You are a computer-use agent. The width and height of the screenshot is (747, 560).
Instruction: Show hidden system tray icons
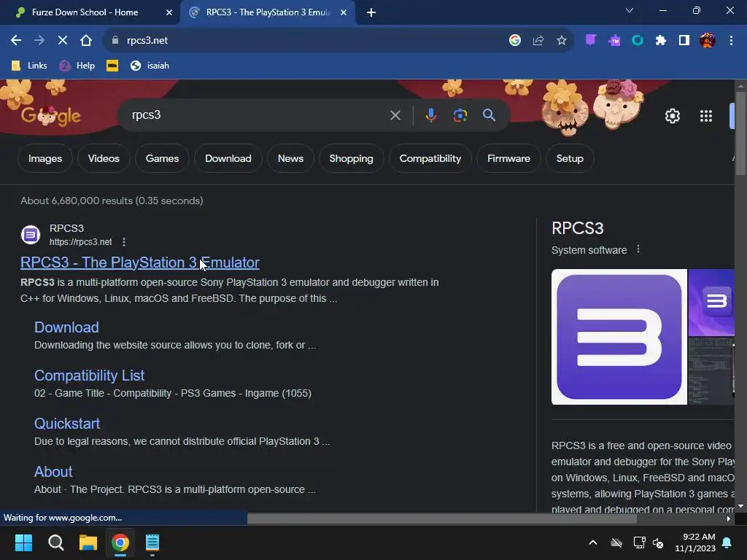pos(593,542)
